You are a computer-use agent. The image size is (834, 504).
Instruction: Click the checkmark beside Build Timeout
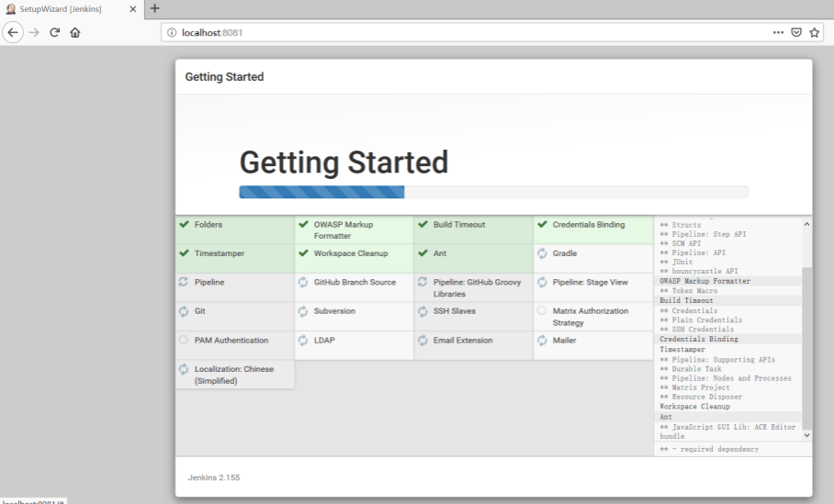[x=423, y=224]
